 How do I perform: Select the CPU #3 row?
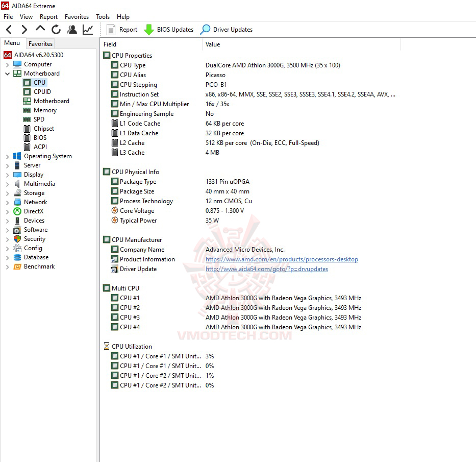[252, 318]
